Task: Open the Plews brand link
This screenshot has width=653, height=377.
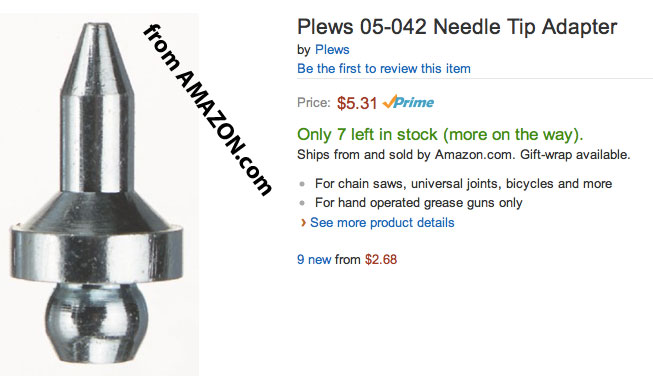Action: click(x=332, y=50)
